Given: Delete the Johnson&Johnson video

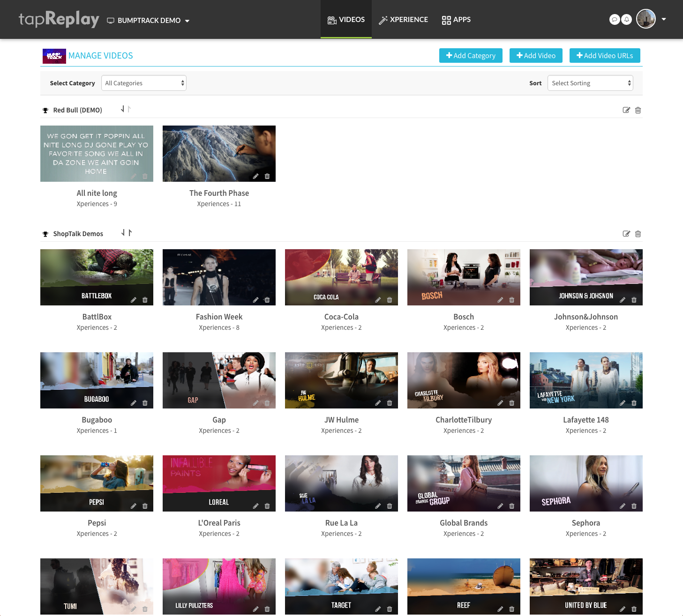Looking at the screenshot, I should (634, 300).
